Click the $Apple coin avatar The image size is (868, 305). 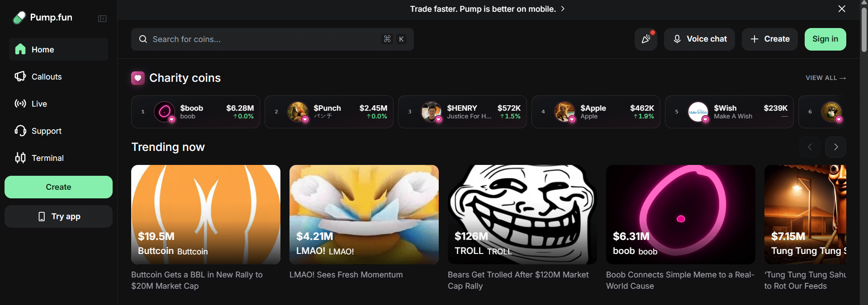(565, 112)
